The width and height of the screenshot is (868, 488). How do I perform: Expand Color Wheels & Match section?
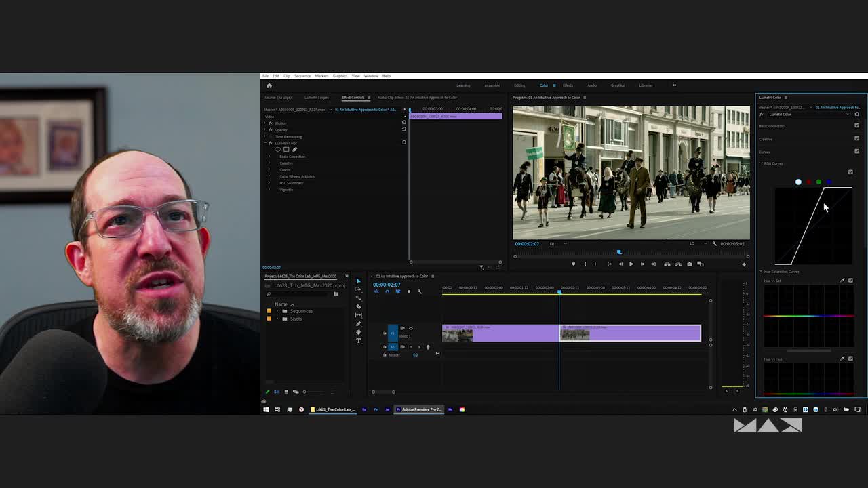pos(269,176)
